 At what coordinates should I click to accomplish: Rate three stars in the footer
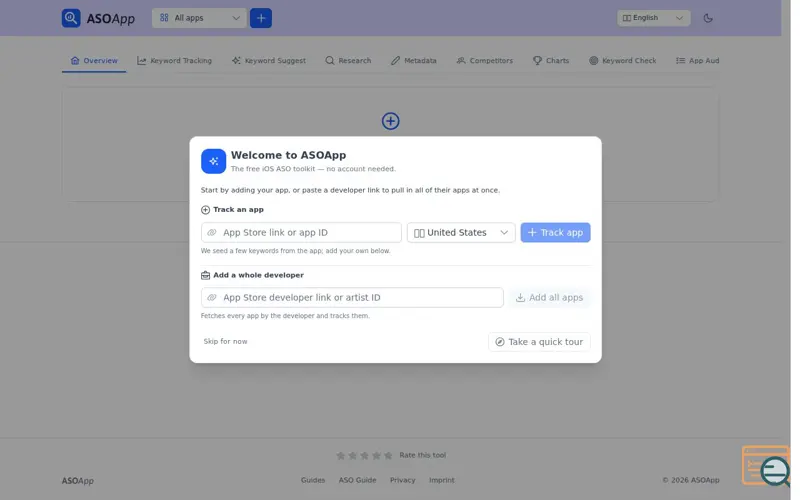click(x=364, y=455)
